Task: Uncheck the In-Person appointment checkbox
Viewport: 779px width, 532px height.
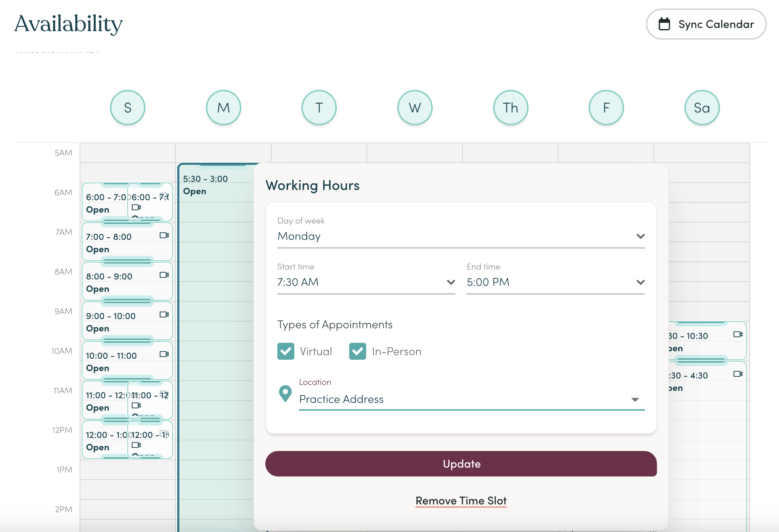Action: pos(358,351)
